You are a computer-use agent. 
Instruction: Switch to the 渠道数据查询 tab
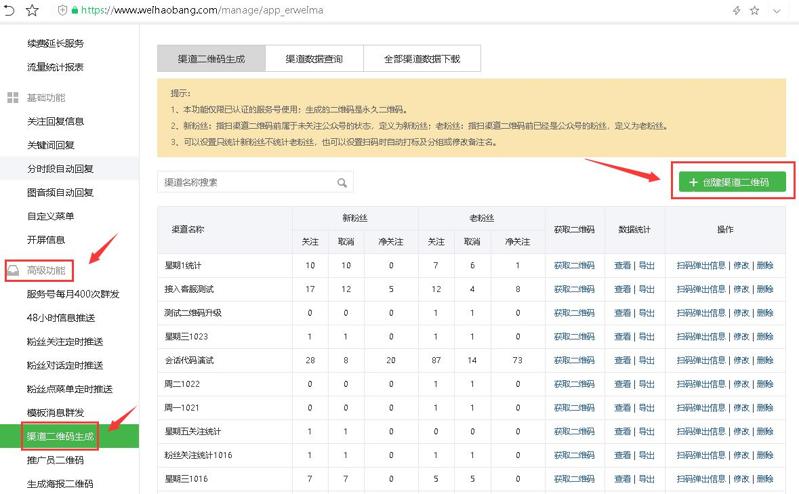314,59
